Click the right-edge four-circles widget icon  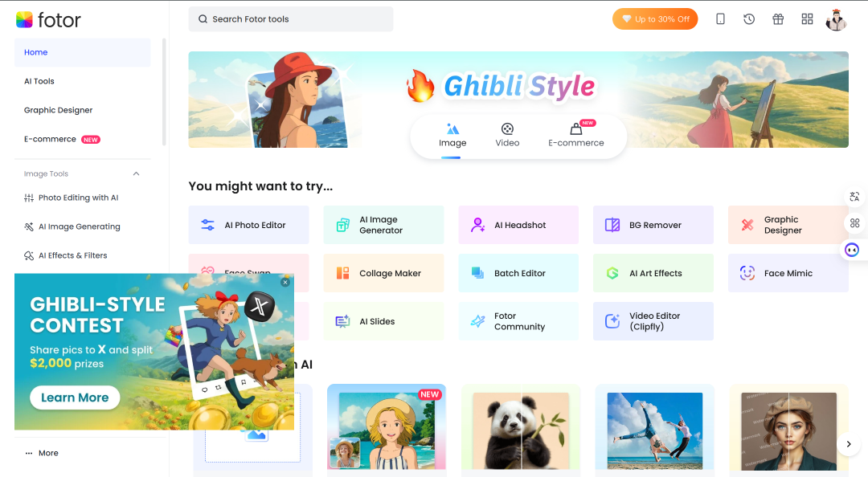point(854,223)
